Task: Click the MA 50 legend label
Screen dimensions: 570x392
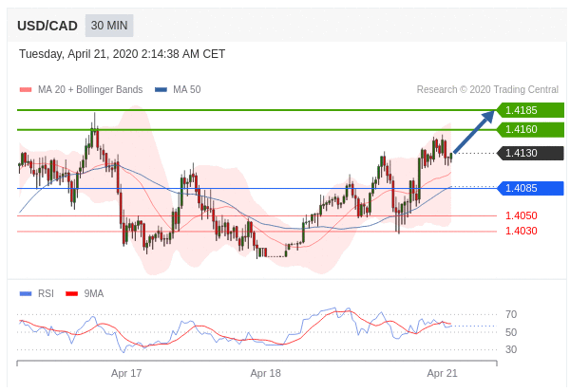Action: point(187,90)
